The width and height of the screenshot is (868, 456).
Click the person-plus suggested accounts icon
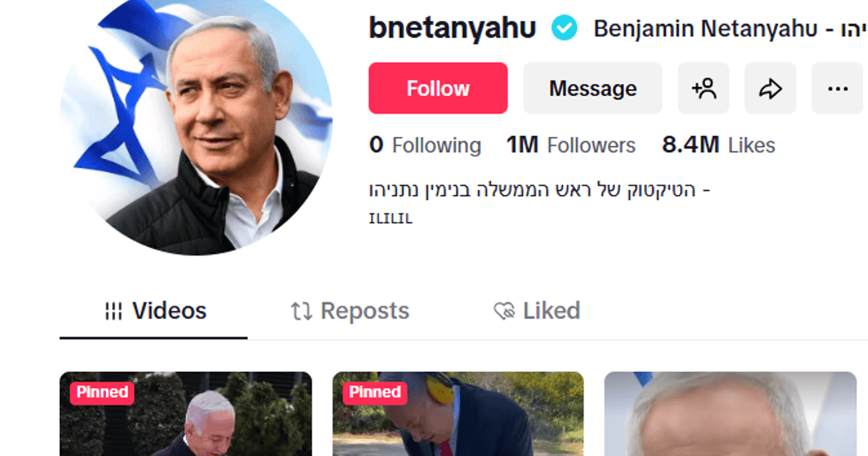pos(703,88)
